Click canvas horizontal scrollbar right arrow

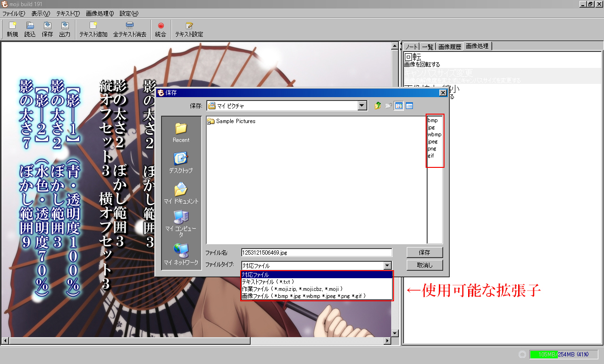387,341
